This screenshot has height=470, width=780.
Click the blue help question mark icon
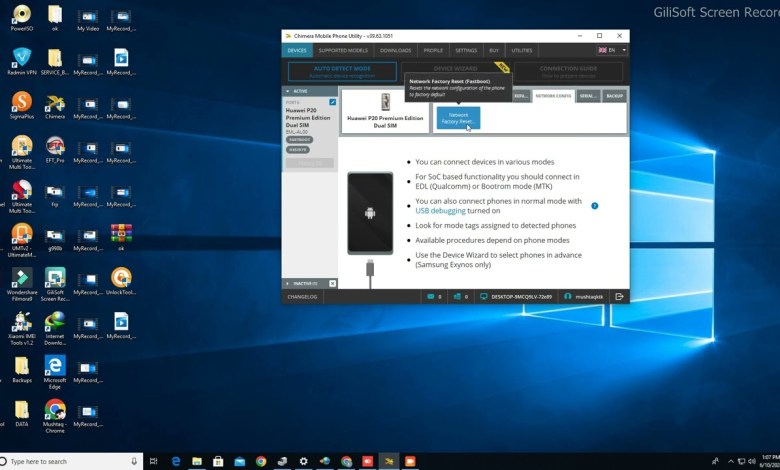click(x=595, y=206)
